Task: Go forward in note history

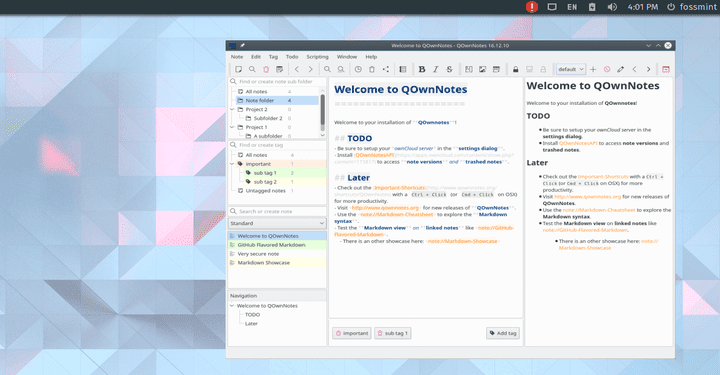Action: pyautogui.click(x=310, y=69)
